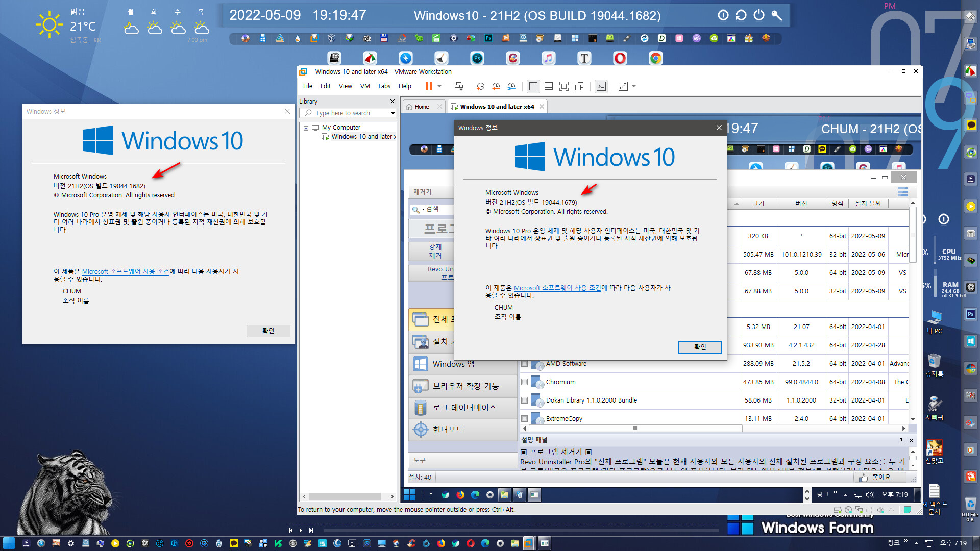Screen dimensions: 980x551
Task: Click the guest Windows Start button in VM
Action: 409,494
